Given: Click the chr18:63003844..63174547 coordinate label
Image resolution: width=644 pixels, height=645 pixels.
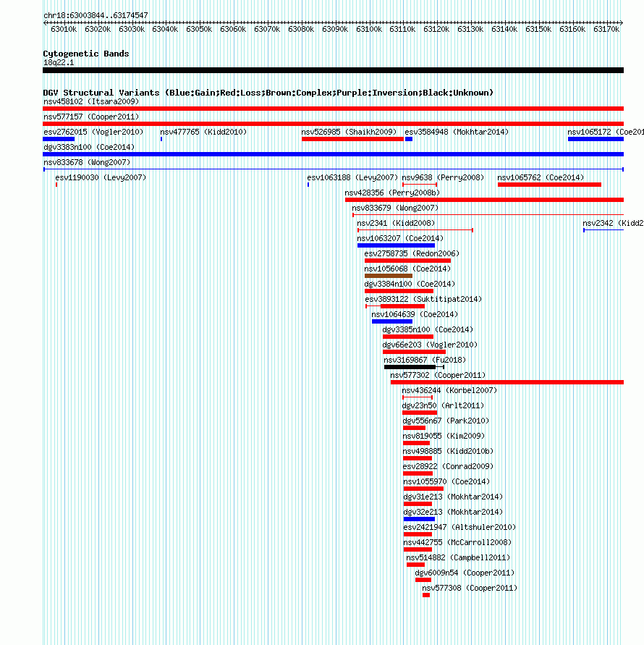Looking at the screenshot, I should tap(96, 16).
